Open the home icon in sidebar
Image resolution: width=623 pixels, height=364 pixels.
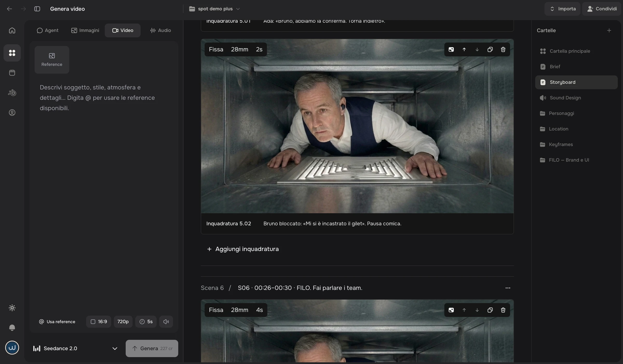[12, 31]
